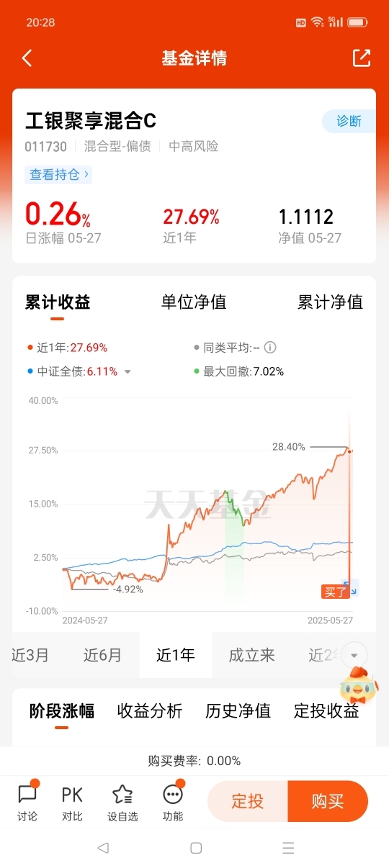Tap the 定投 auto-invest button

(x=248, y=801)
